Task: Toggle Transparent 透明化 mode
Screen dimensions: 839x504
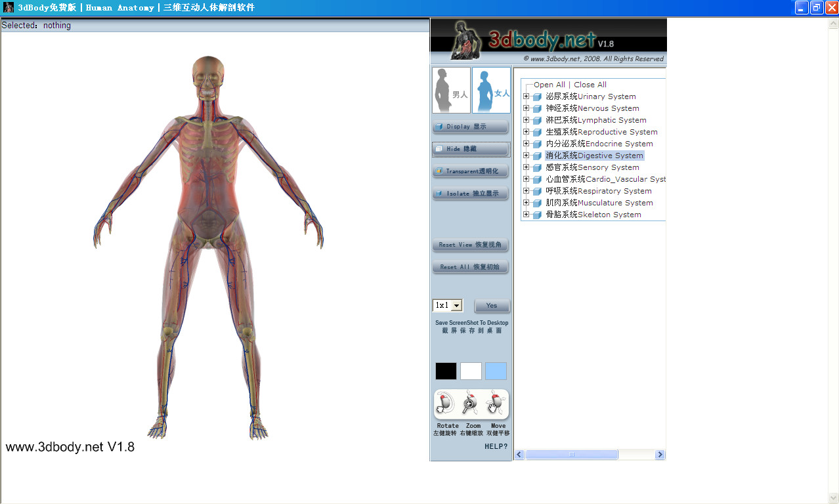Action: (x=470, y=171)
